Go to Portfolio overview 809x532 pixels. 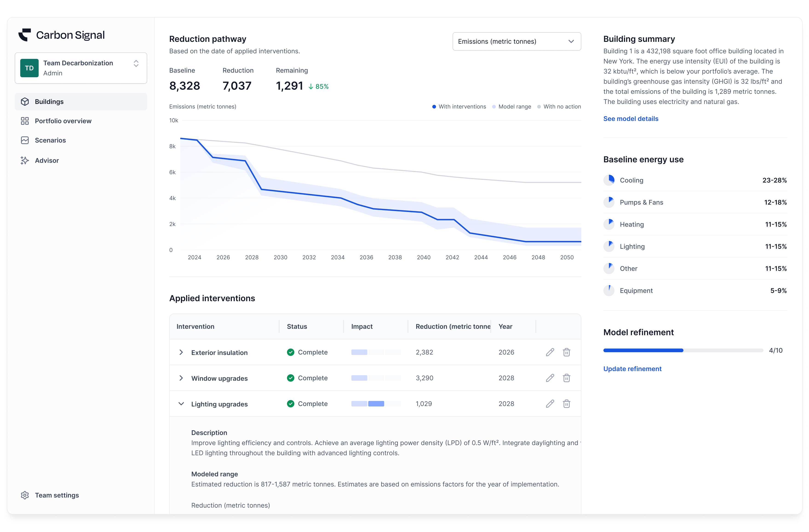point(63,121)
